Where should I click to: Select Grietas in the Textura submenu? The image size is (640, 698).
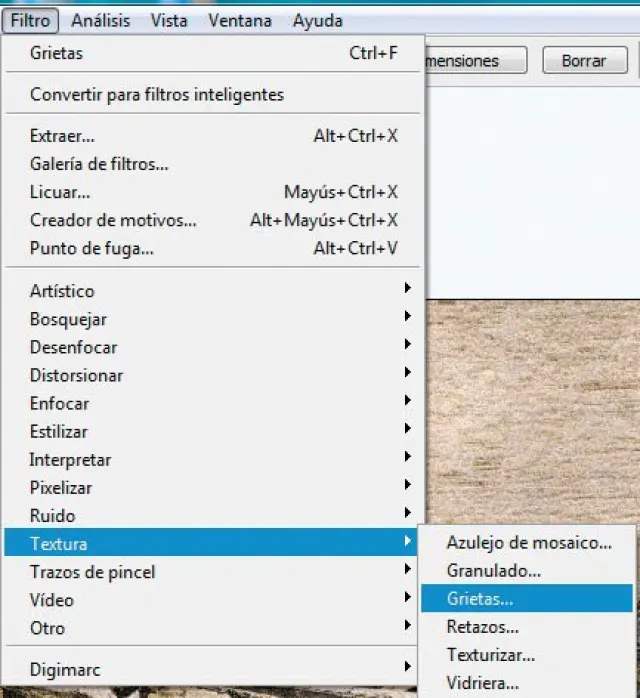point(480,599)
